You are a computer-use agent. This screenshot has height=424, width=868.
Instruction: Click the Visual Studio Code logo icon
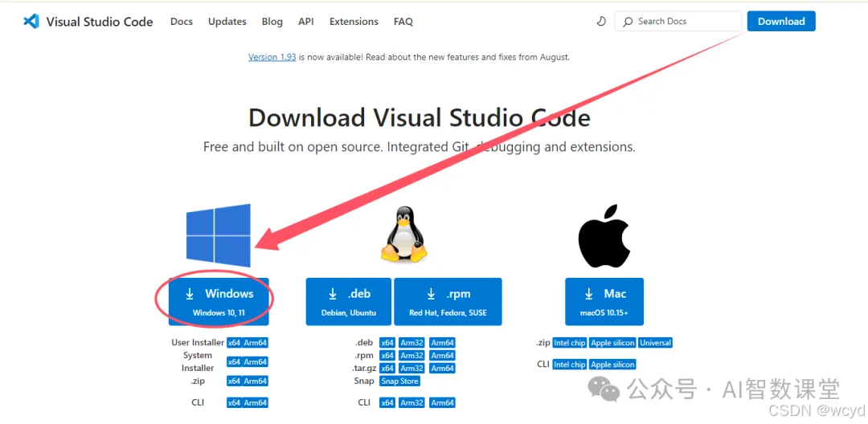pyautogui.click(x=31, y=22)
